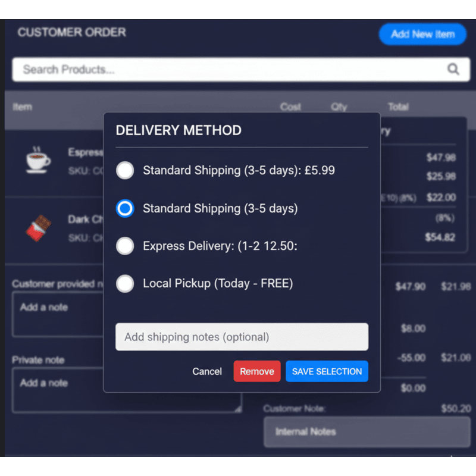The image size is (476, 476).
Task: Click the dark chocolate bar product image
Action: click(38, 228)
